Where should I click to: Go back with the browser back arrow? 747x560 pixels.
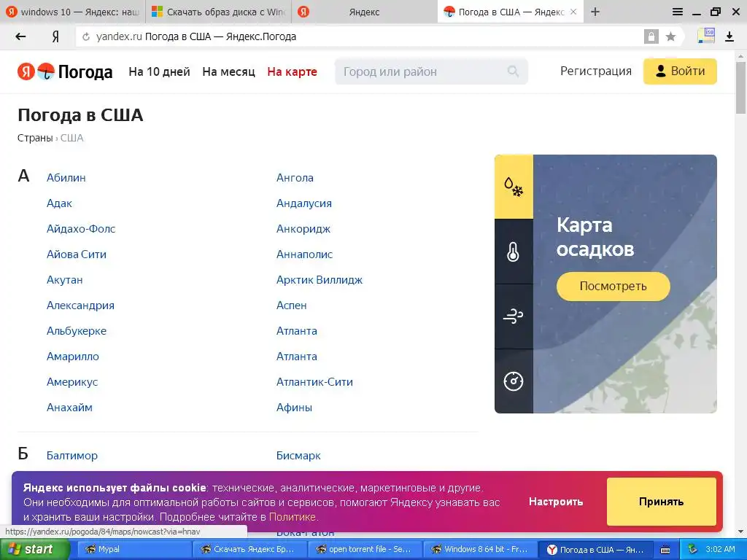tap(20, 36)
